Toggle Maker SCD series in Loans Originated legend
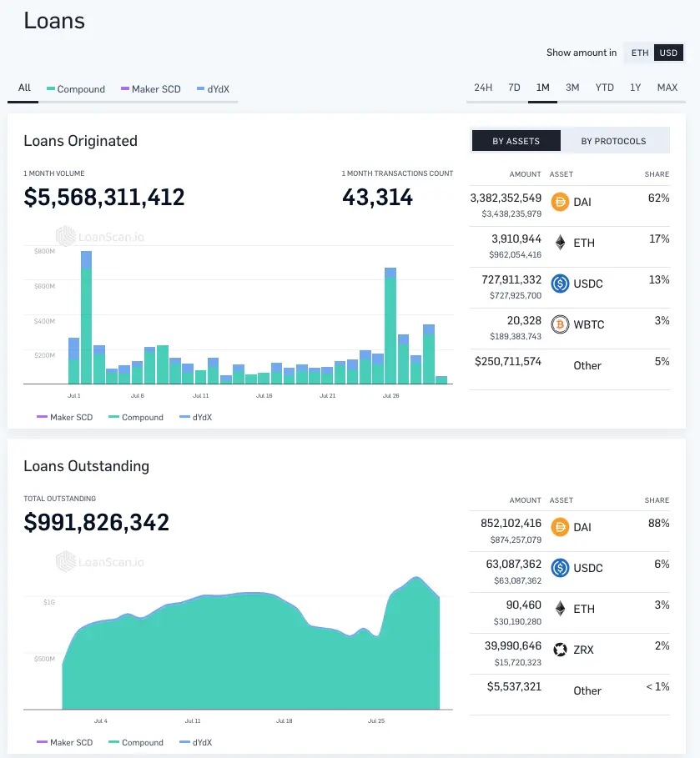Screen dimensions: 700x758 pyautogui.click(x=64, y=417)
